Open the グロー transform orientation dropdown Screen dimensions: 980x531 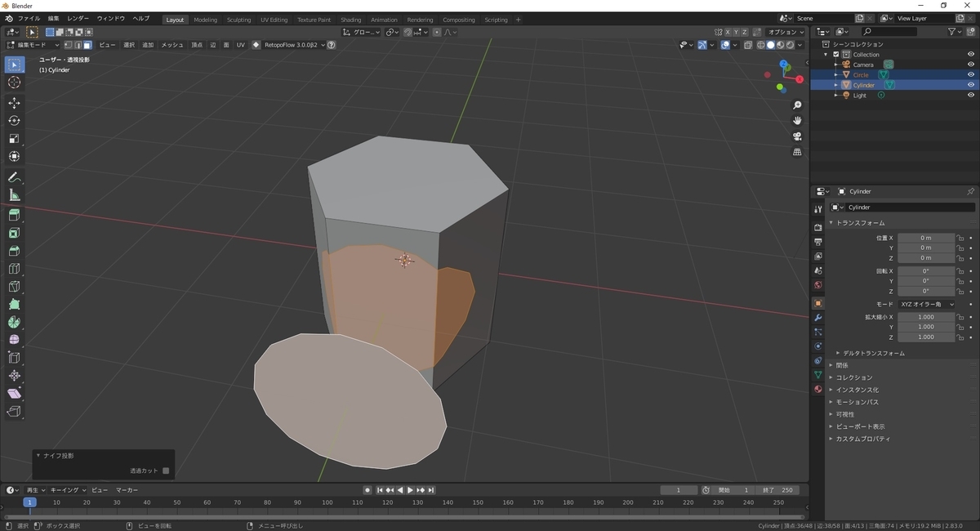pos(361,32)
